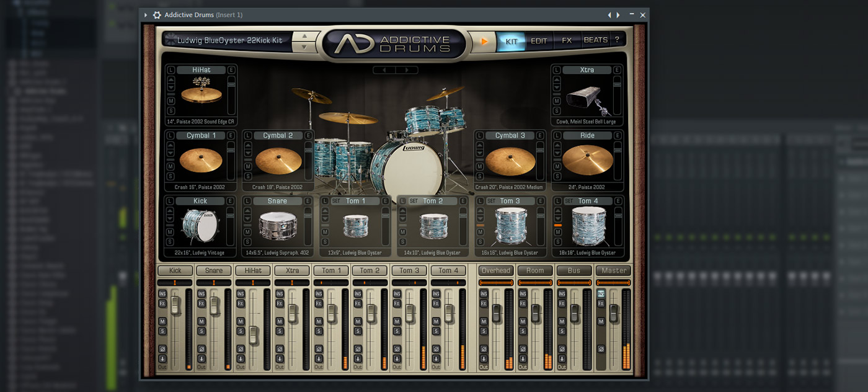Click the E edit button on Cymbal 2 slot
The width and height of the screenshot is (868, 392).
click(x=308, y=135)
